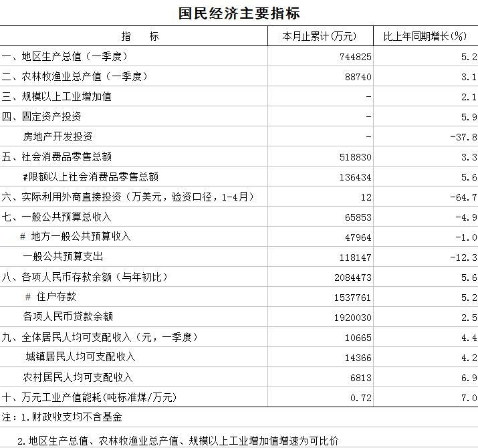Select the growth value 4.4

469,338
